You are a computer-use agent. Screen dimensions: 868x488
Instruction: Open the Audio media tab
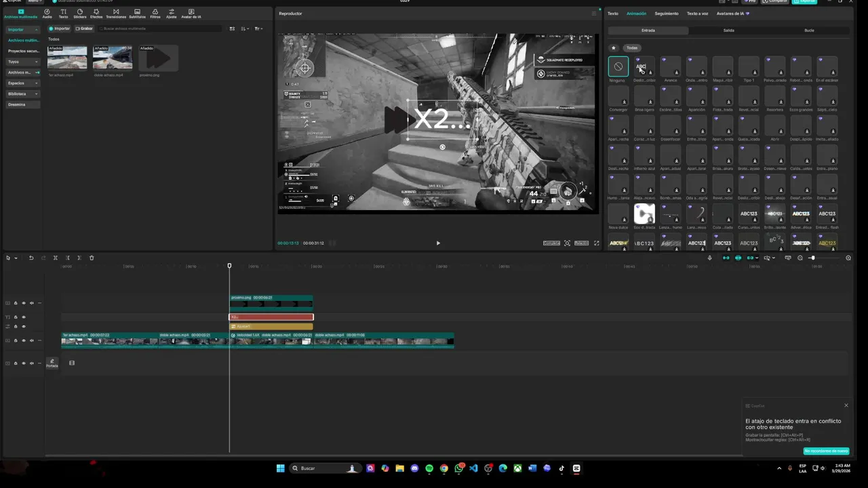[47, 14]
